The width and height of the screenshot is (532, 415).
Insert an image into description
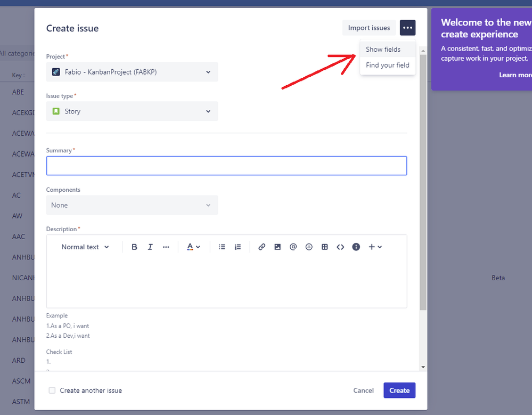point(277,247)
